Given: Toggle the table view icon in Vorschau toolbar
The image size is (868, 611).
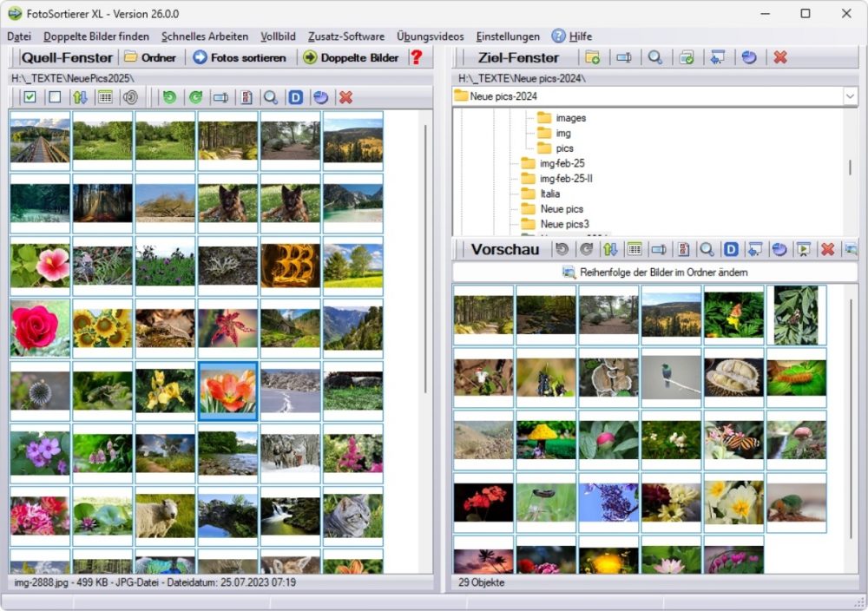Looking at the screenshot, I should pos(635,250).
